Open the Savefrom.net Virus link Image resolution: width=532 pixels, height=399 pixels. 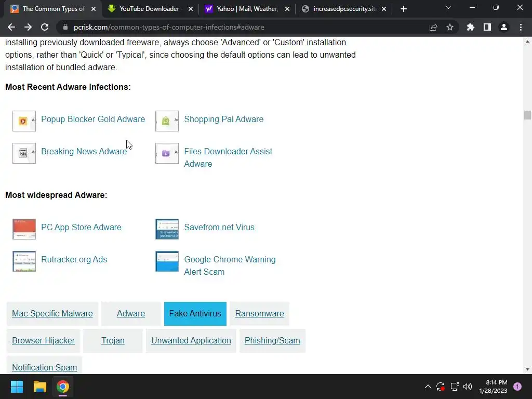coord(219,228)
